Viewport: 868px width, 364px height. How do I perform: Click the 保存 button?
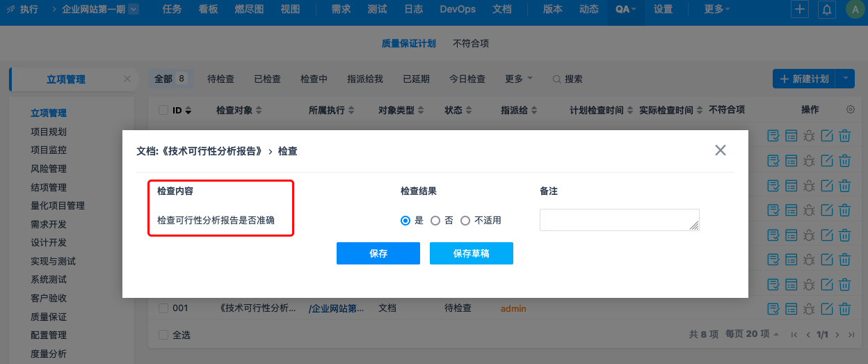[x=378, y=253]
